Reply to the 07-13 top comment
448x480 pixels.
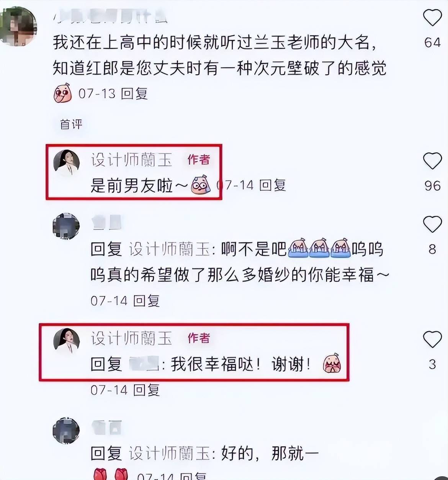[134, 93]
